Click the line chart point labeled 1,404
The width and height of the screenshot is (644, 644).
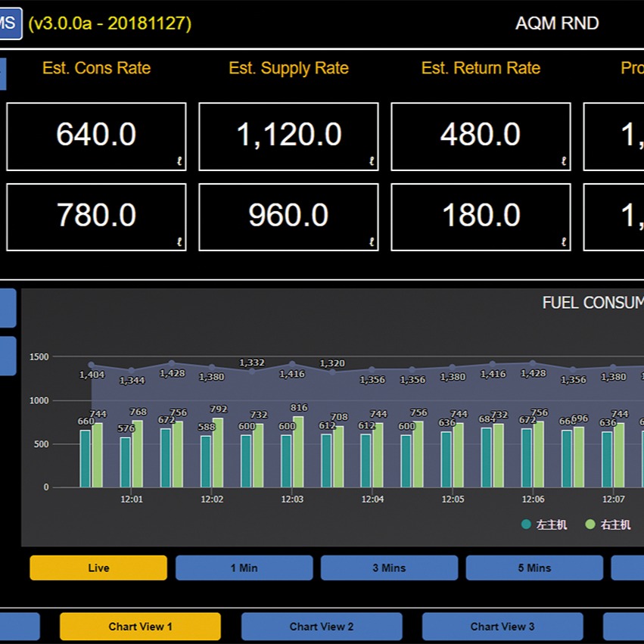pos(92,366)
